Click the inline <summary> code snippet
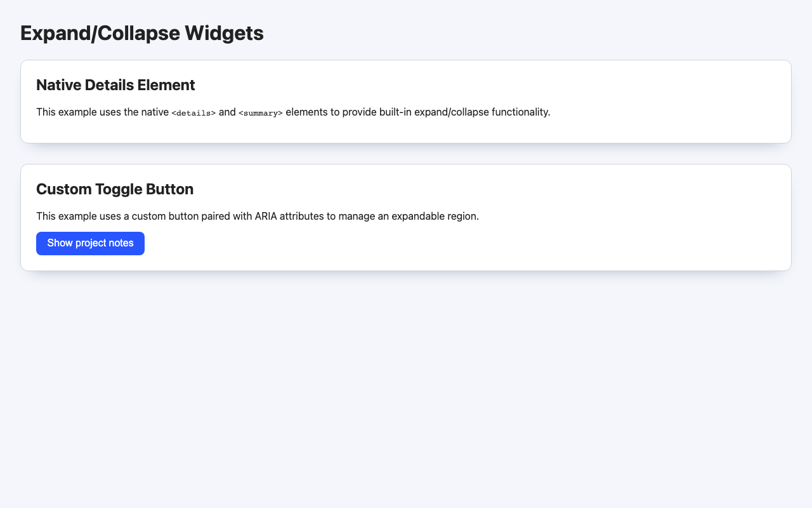This screenshot has width=812, height=508. tap(260, 113)
